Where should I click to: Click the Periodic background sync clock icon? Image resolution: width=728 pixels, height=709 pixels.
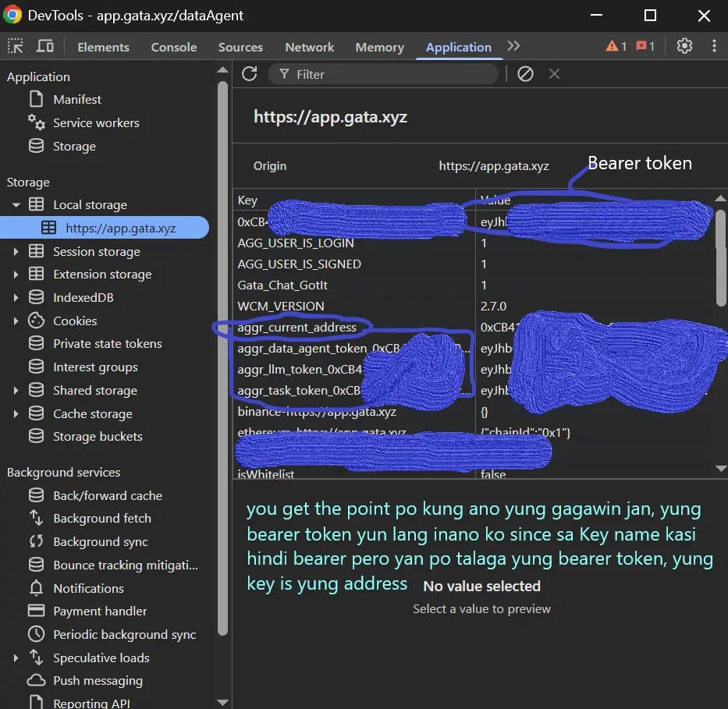(x=36, y=634)
